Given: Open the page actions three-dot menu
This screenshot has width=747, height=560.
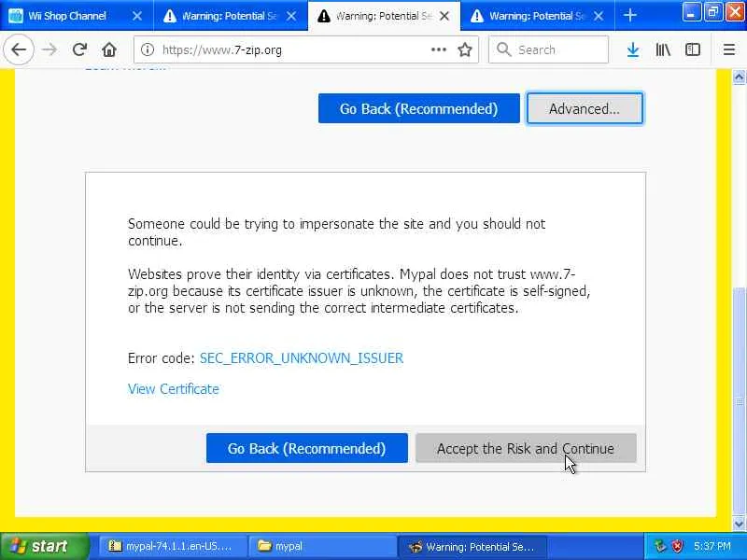Looking at the screenshot, I should 438,49.
